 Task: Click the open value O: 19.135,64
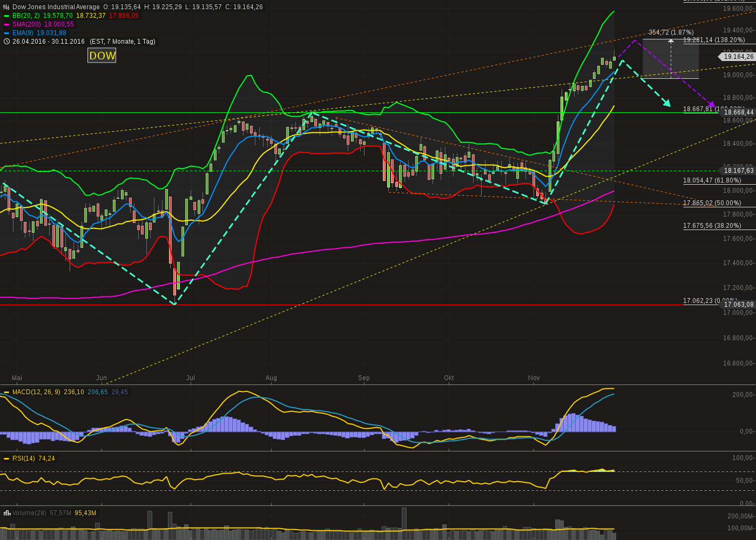pos(122,7)
